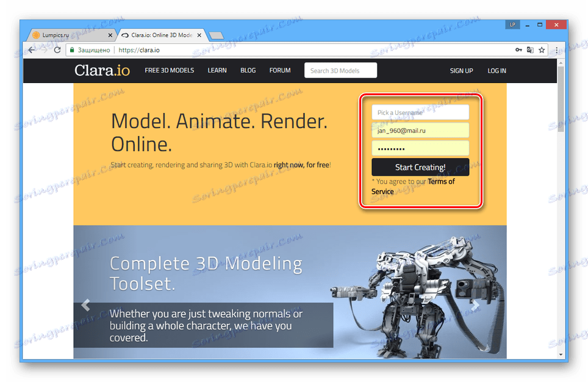The image size is (588, 382).
Task: Minimize the browser window
Action: point(527,25)
